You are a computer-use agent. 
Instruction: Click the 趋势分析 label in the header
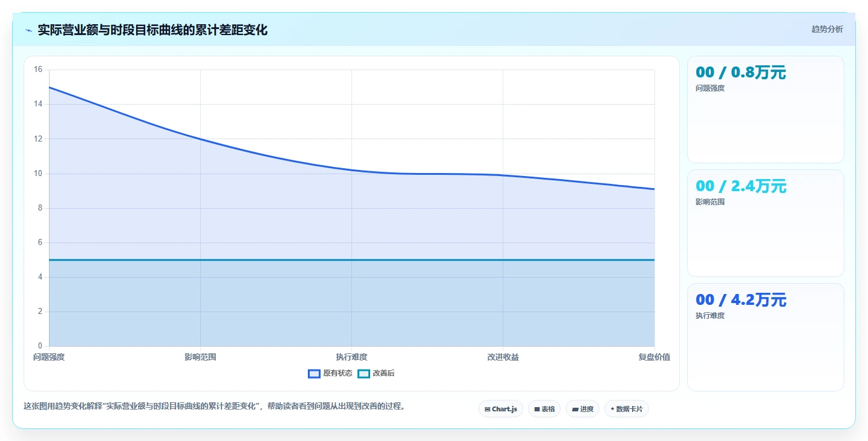coord(827,30)
